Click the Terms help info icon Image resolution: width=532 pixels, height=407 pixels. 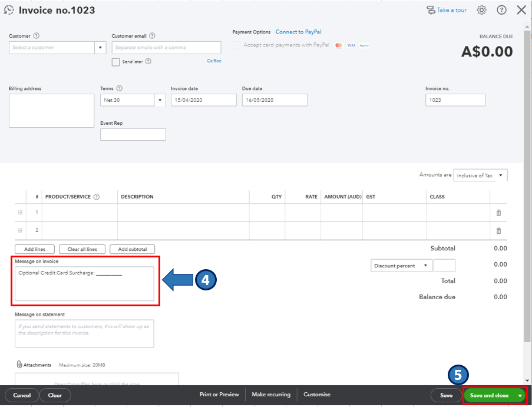[119, 88]
